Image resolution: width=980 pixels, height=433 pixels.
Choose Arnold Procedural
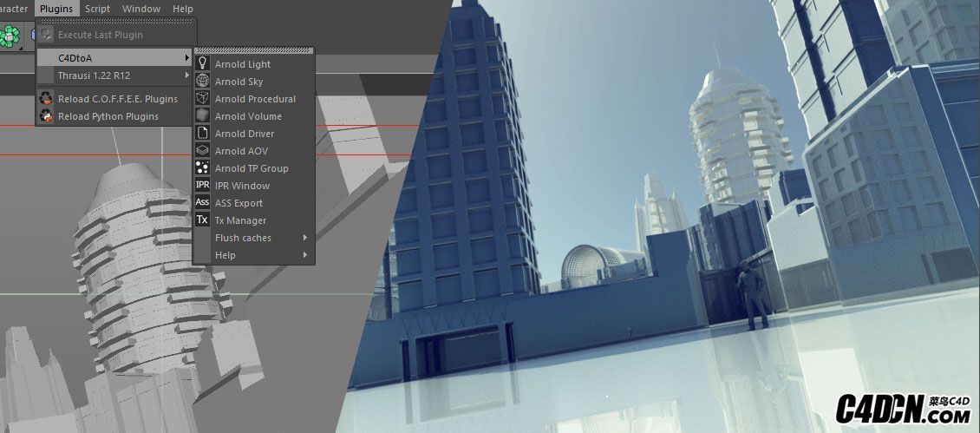(x=254, y=99)
